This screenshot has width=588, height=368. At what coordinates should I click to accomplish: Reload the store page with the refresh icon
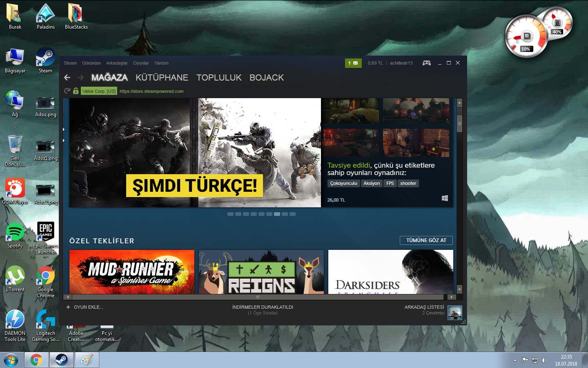(x=67, y=91)
